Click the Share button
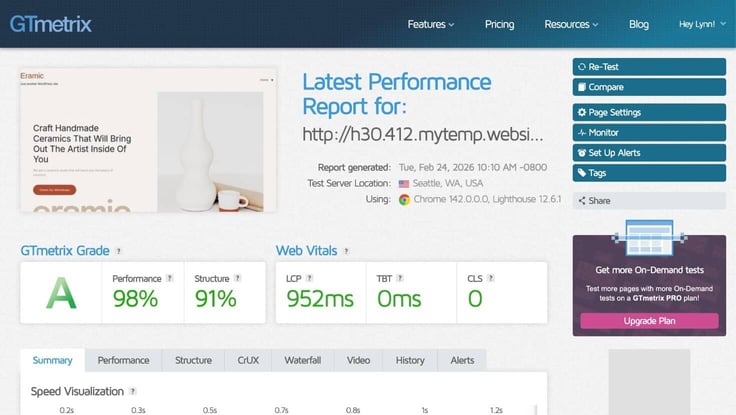 (649, 200)
